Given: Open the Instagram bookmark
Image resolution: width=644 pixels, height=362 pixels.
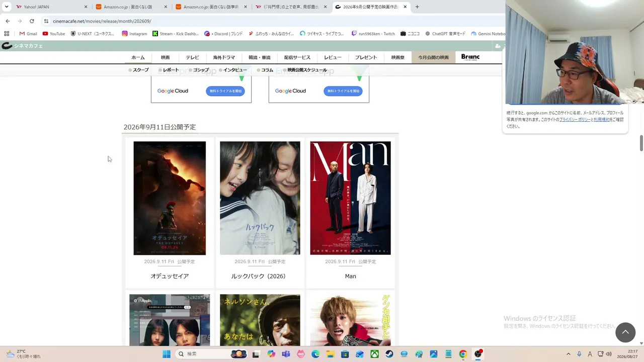Looking at the screenshot, I should click(x=134, y=34).
